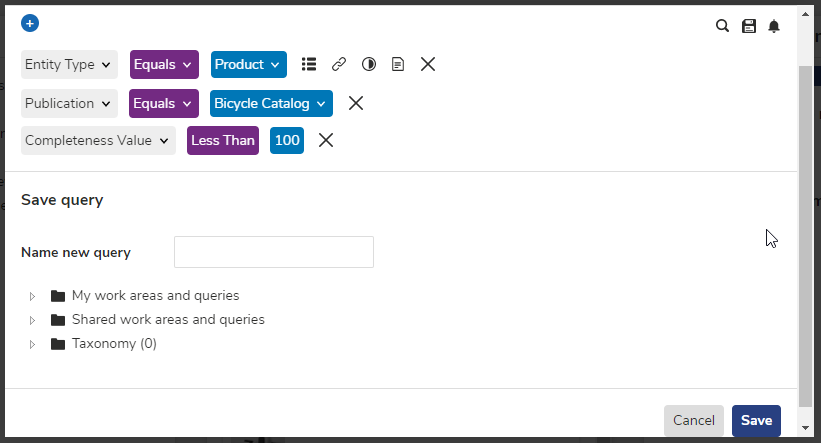Remove the Entity Type criterion
Screen dimensions: 821x443
click(x=428, y=64)
